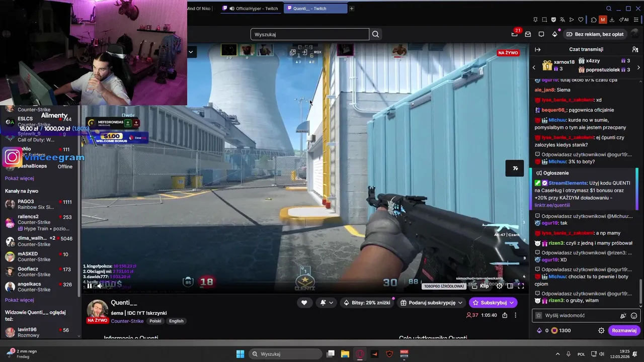Open the channel points 1300 balance
The height and width of the screenshot is (362, 644).
click(560, 330)
